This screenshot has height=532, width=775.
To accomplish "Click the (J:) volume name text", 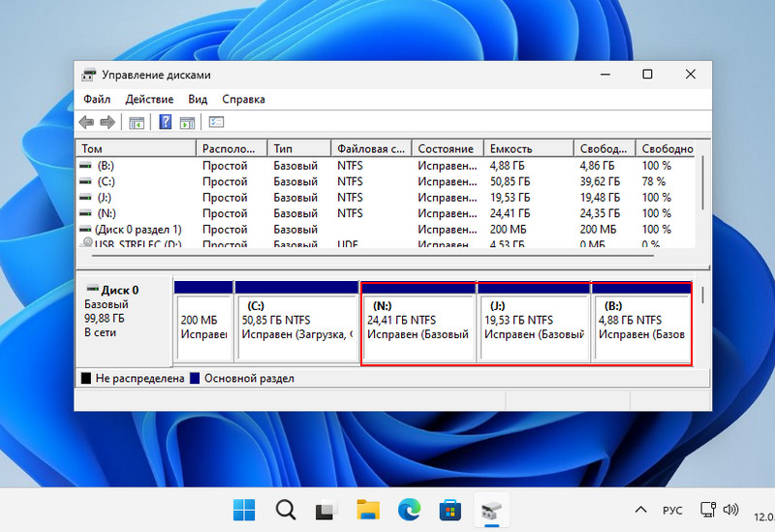I will point(105,198).
